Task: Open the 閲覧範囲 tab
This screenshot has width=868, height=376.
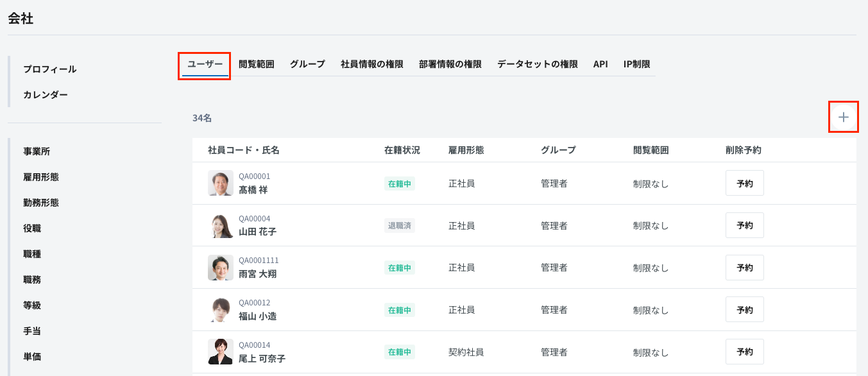Action: click(257, 64)
